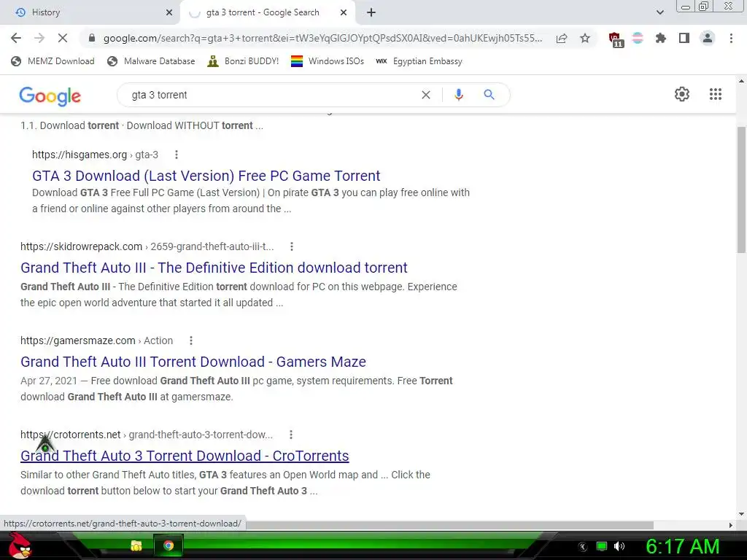The height and width of the screenshot is (560, 747).
Task: Open the MEMZ Download bookmark
Action: [x=53, y=61]
